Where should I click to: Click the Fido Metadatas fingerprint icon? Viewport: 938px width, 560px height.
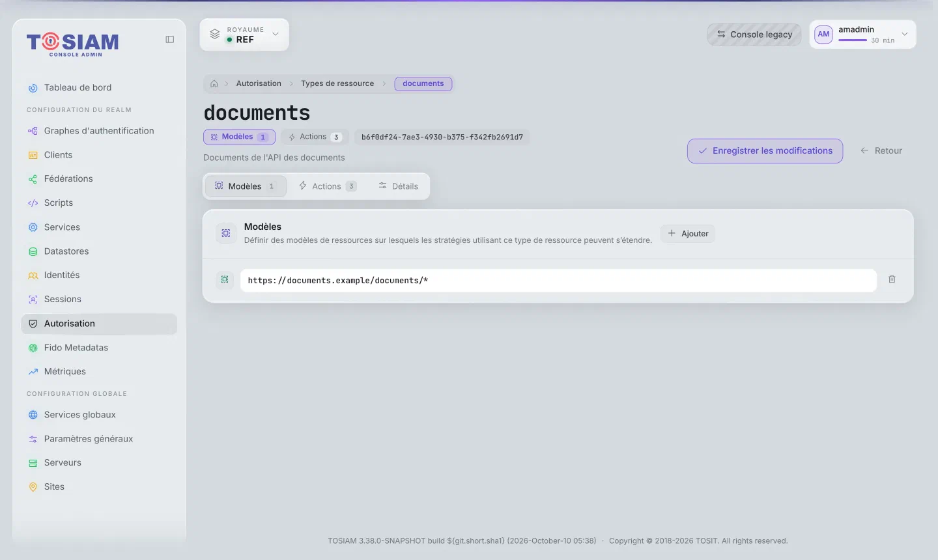33,348
